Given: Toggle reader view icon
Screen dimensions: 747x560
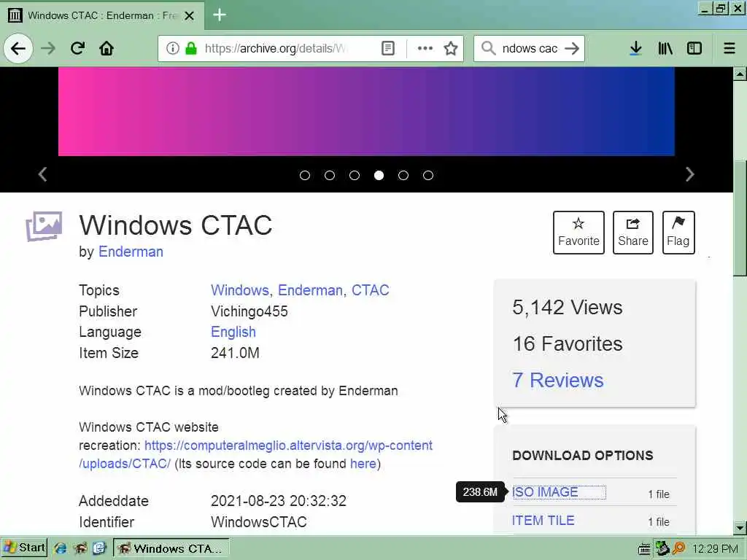Looking at the screenshot, I should point(388,48).
